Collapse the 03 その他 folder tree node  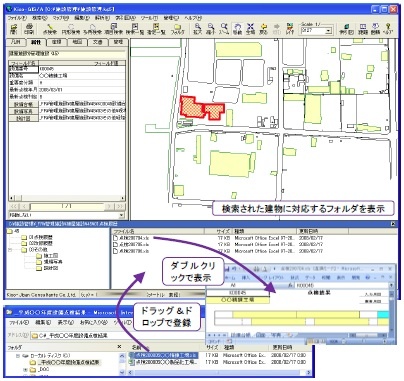[x=10, y=249]
